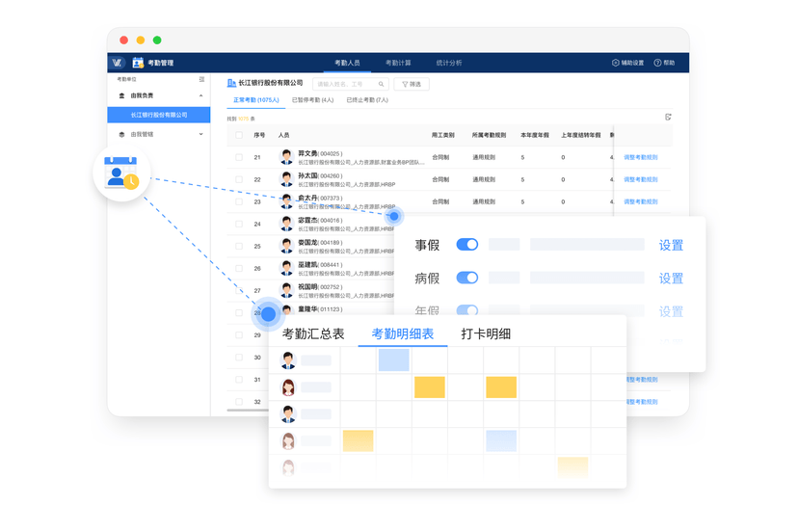Viewport: 798px width, 532px height.
Task: Click the 由我负责 institution icon
Action: (x=121, y=95)
